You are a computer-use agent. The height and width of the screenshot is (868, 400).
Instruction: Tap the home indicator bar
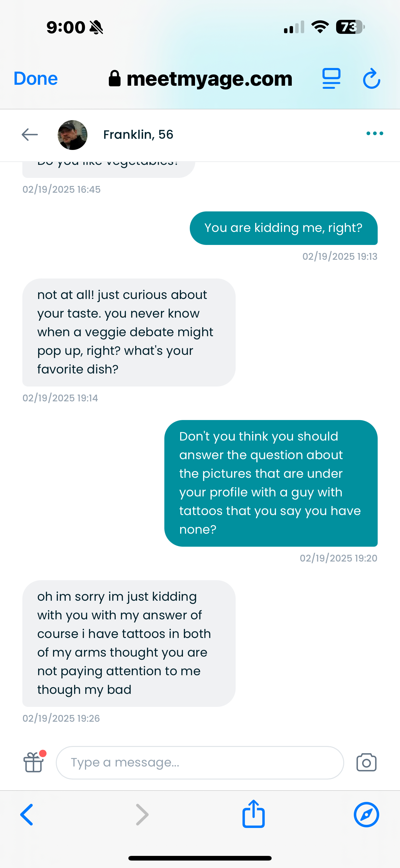coord(200,858)
